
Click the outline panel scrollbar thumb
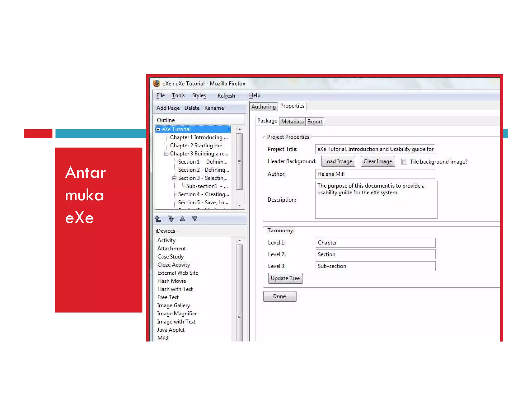tap(240, 162)
